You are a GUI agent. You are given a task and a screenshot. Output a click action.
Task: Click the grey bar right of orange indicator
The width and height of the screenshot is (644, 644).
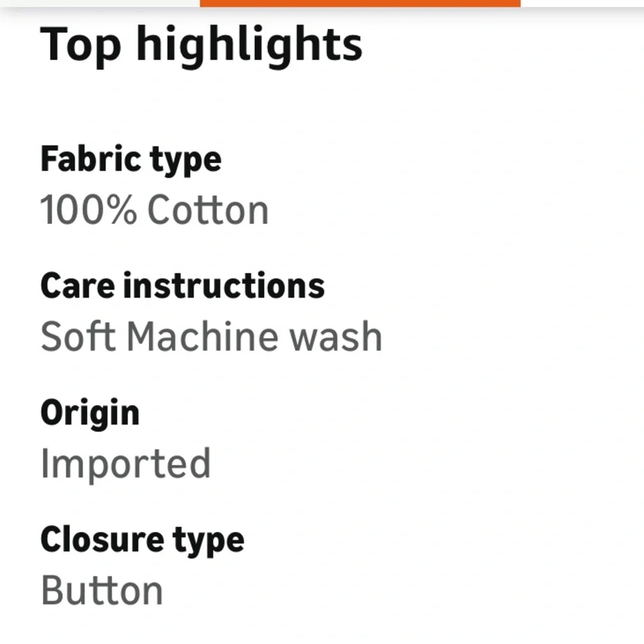click(x=582, y=3)
